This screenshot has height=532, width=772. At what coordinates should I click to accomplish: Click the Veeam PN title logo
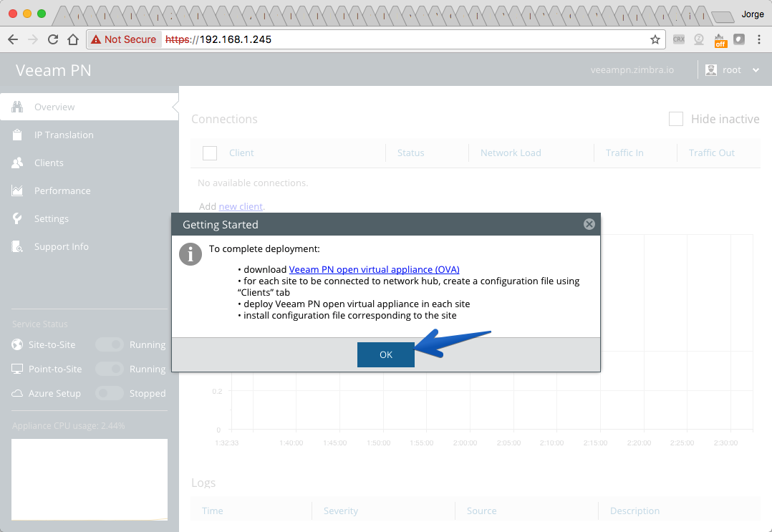(53, 70)
